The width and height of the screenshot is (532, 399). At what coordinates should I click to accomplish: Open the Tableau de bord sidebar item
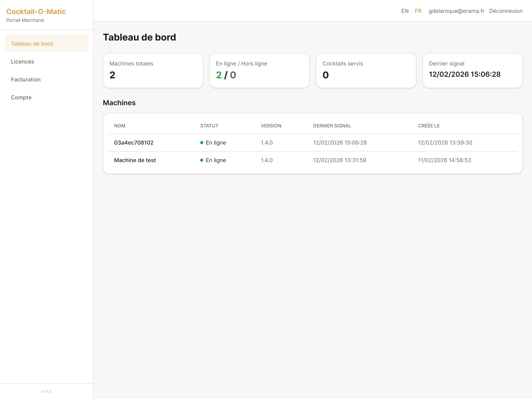pyautogui.click(x=46, y=44)
